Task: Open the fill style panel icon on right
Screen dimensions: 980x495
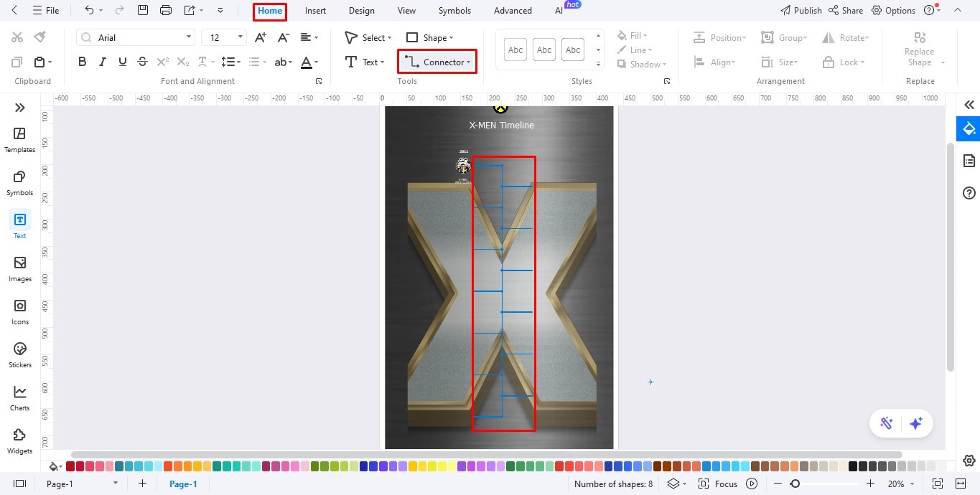Action: (x=969, y=129)
